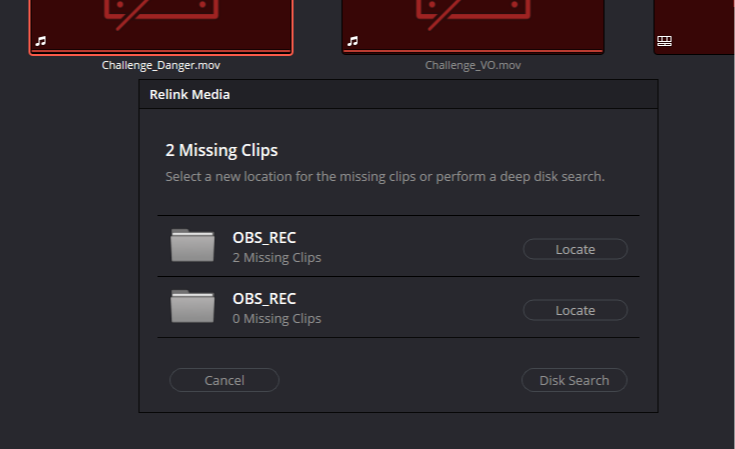Click the "Select a new location" instruction text

pos(384,177)
